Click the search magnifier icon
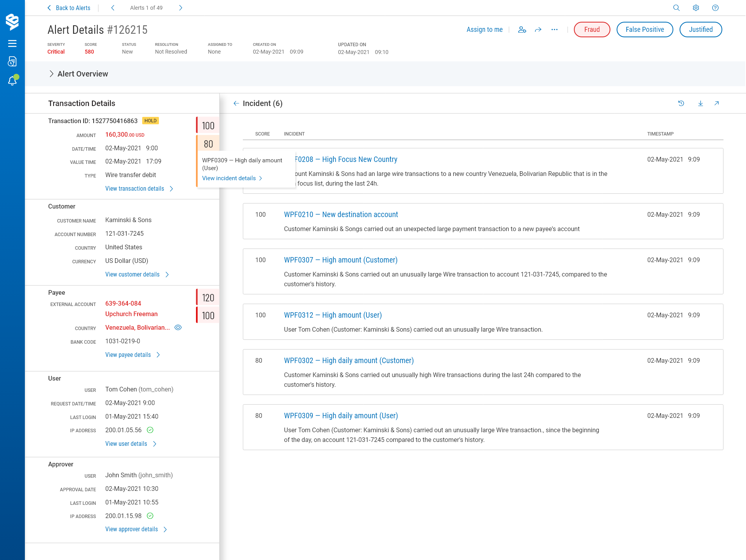The image size is (746, 560). coord(676,8)
